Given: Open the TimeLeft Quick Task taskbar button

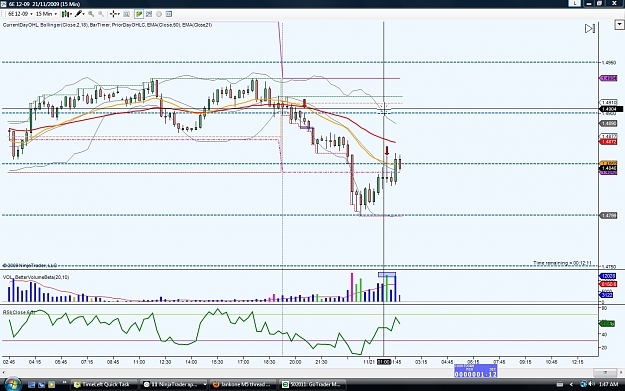Looking at the screenshot, I should tap(104, 385).
